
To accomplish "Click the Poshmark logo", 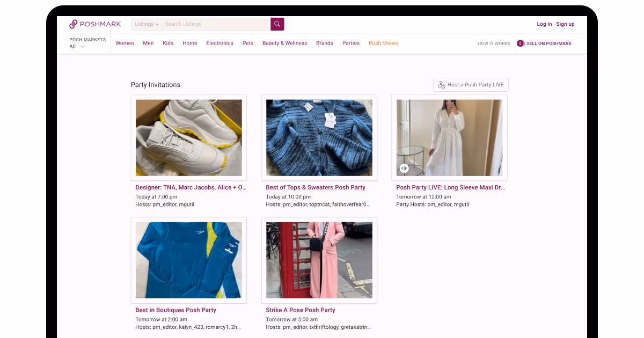I will 95,24.
